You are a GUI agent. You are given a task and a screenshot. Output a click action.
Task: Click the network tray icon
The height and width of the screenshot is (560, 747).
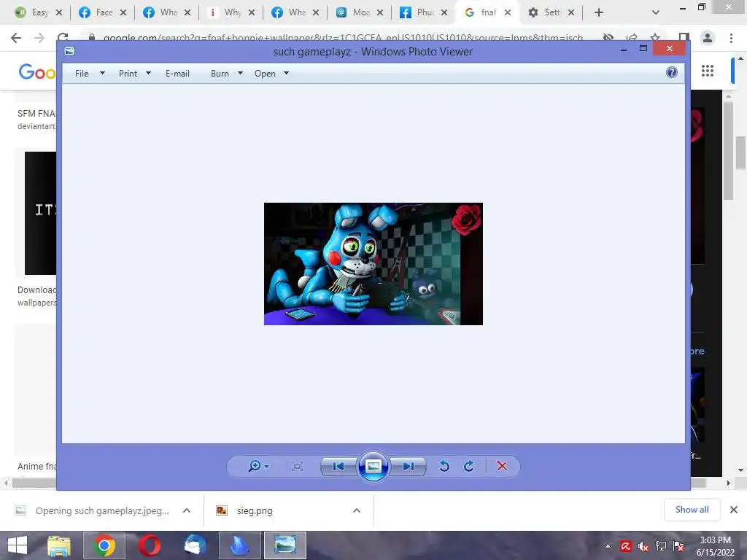pyautogui.click(x=661, y=546)
